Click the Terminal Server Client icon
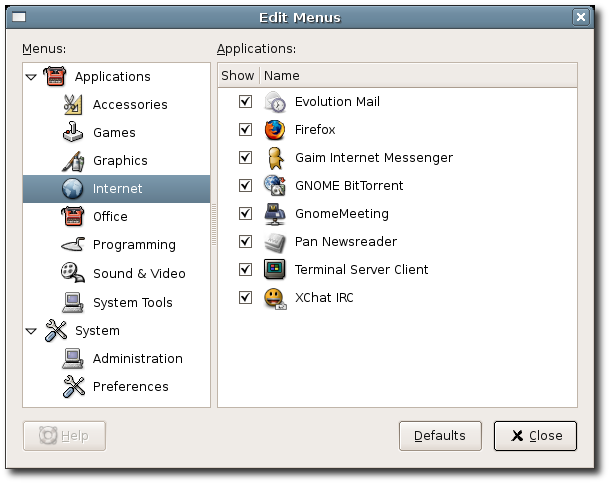This screenshot has width=610, height=484. coord(275,269)
